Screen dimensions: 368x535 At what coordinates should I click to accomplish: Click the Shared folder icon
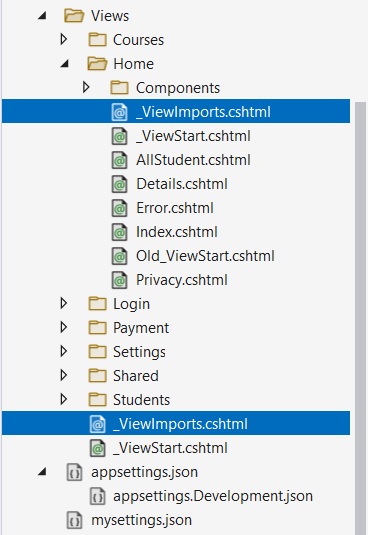[98, 376]
